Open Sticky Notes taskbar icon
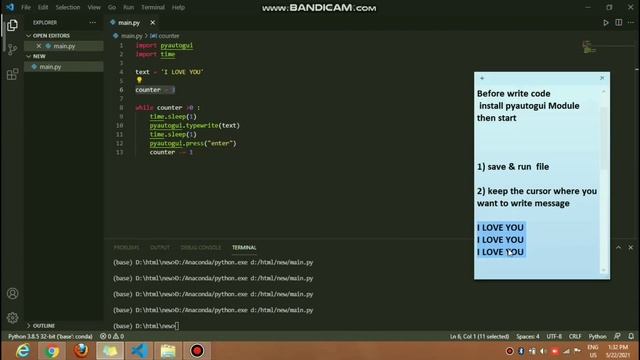640x360 pixels. point(110,351)
